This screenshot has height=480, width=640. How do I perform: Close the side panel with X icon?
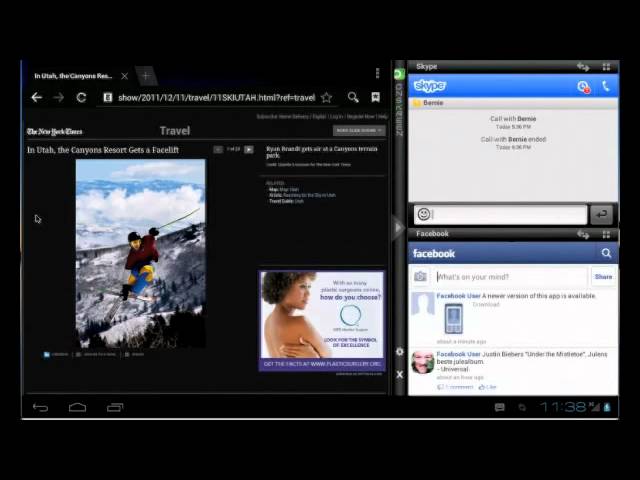(x=400, y=374)
